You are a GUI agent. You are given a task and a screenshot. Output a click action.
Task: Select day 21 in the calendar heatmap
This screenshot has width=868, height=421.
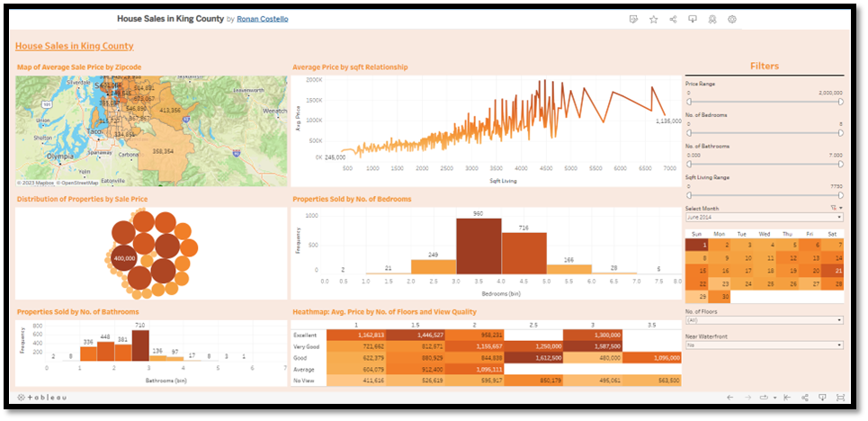pyautogui.click(x=837, y=270)
